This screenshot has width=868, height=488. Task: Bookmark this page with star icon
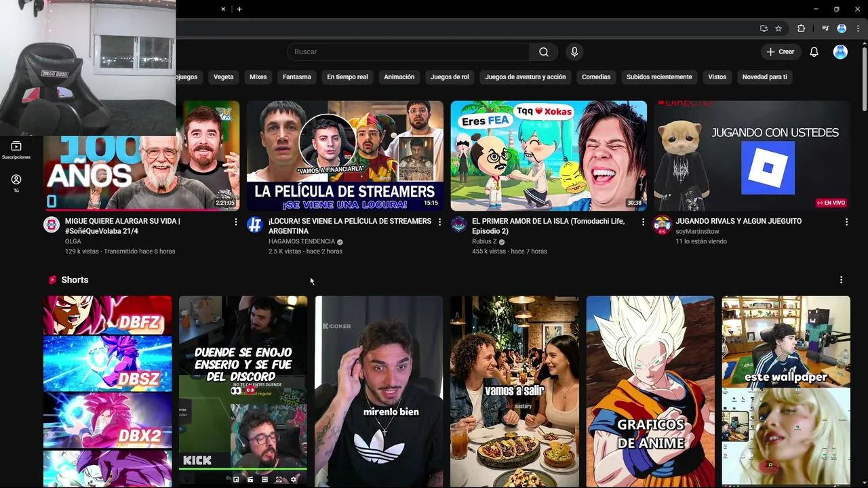point(778,28)
